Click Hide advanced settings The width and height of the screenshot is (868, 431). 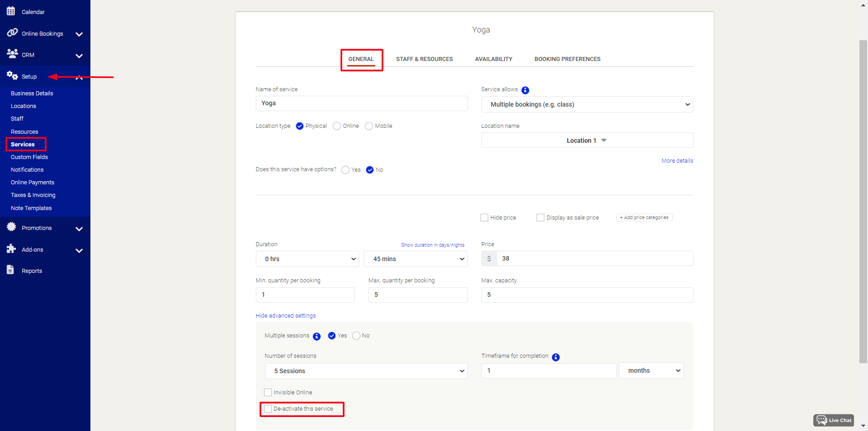(x=285, y=315)
